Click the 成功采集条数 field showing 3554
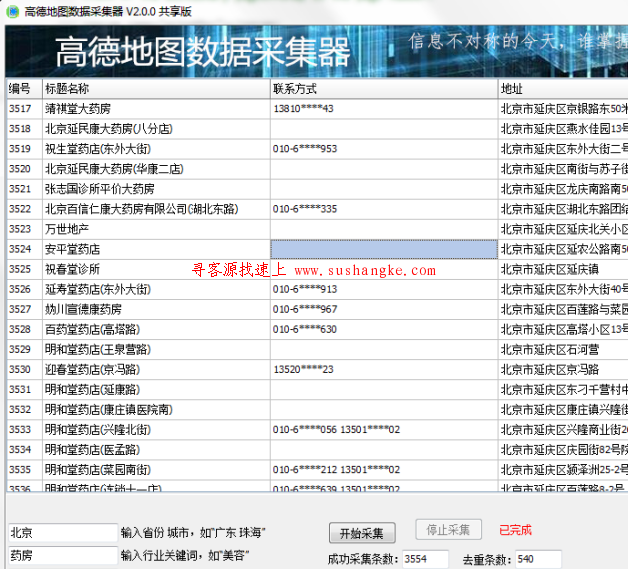This screenshot has width=628, height=569. point(425,559)
